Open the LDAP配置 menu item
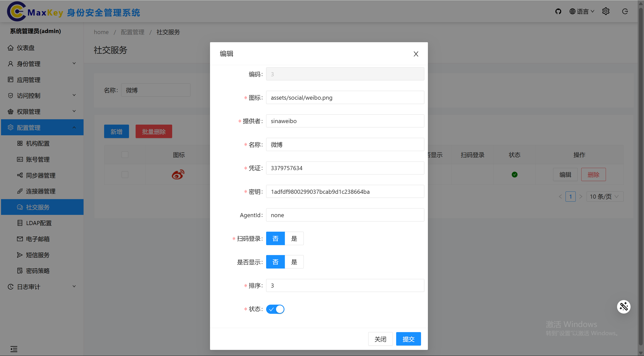This screenshot has width=644, height=356. click(39, 223)
